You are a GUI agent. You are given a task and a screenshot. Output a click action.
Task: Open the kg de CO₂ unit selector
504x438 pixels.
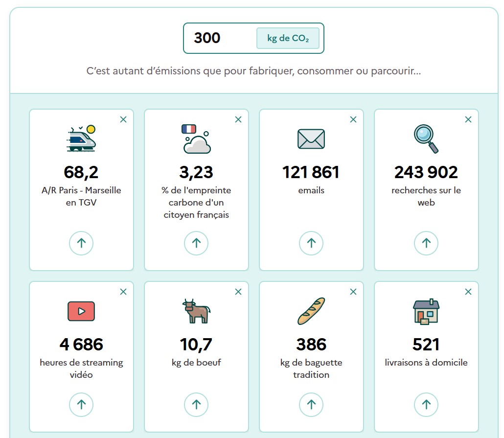[x=288, y=38]
